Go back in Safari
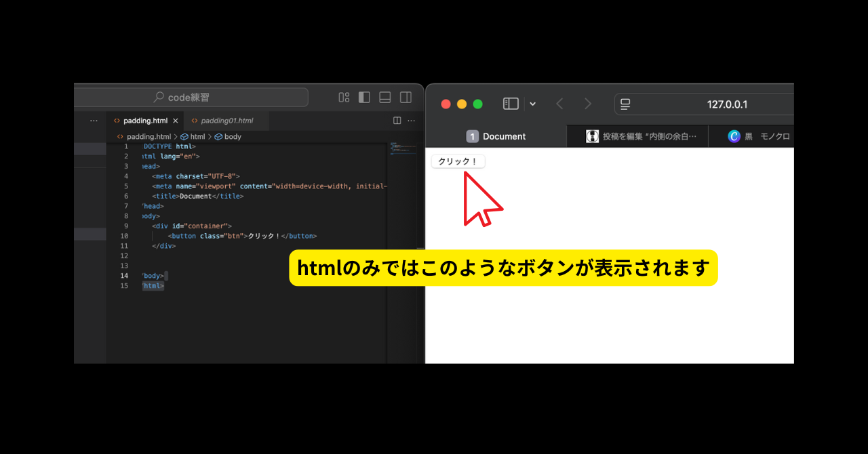Viewport: 868px width, 454px height. tap(559, 104)
